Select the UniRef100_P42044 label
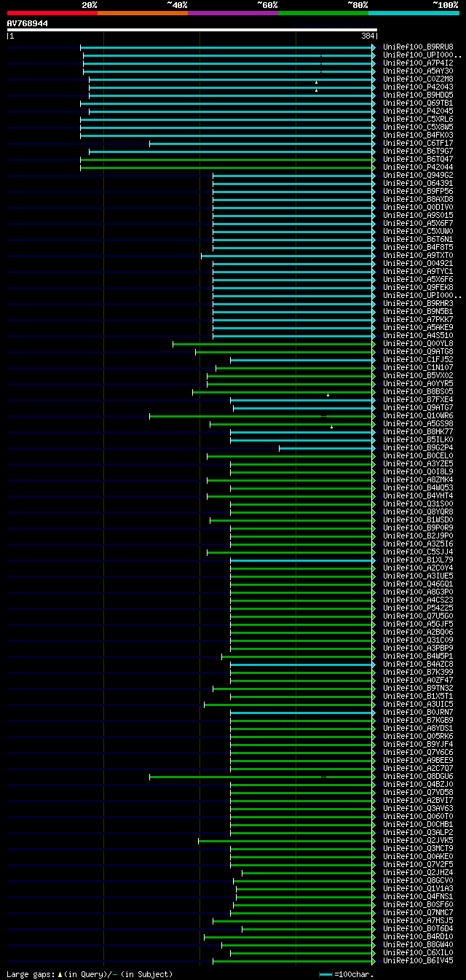This screenshot has height=980, width=466. pos(418,168)
